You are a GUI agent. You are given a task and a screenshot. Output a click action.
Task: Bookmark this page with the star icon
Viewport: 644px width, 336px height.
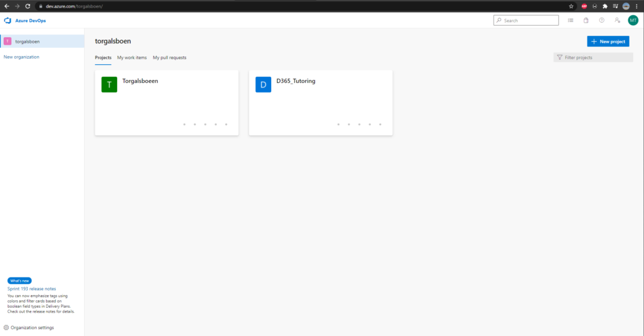571,6
